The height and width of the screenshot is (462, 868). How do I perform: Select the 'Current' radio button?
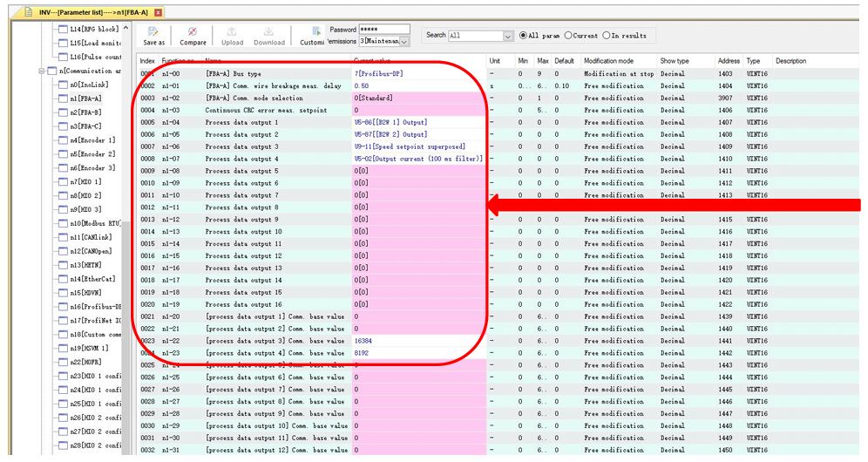568,36
